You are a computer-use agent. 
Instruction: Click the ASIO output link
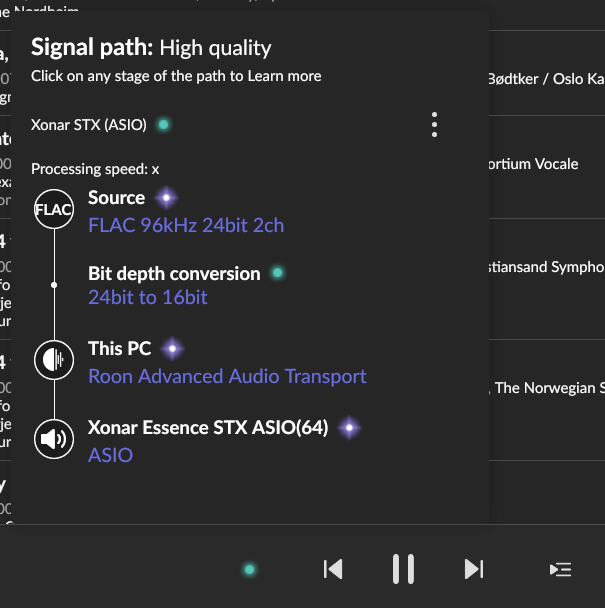click(x=110, y=455)
